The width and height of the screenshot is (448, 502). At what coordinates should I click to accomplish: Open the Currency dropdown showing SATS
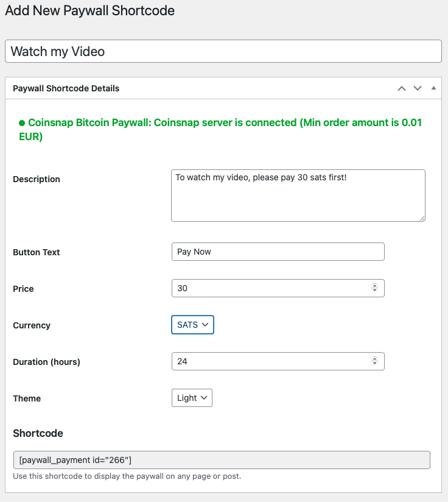tap(192, 325)
